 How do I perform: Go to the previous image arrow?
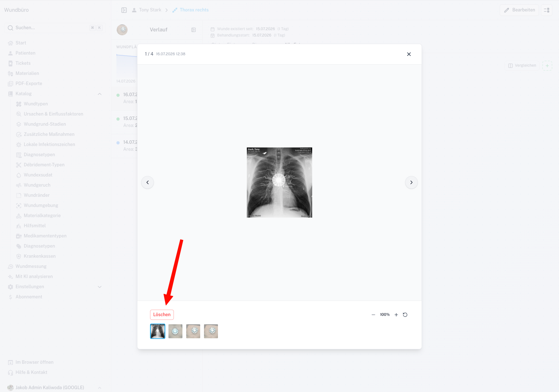coord(148,183)
